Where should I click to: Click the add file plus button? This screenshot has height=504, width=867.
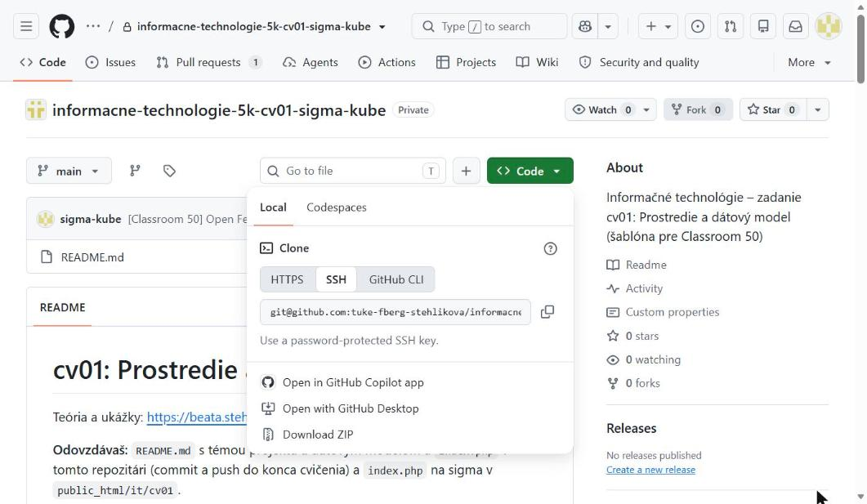point(466,172)
